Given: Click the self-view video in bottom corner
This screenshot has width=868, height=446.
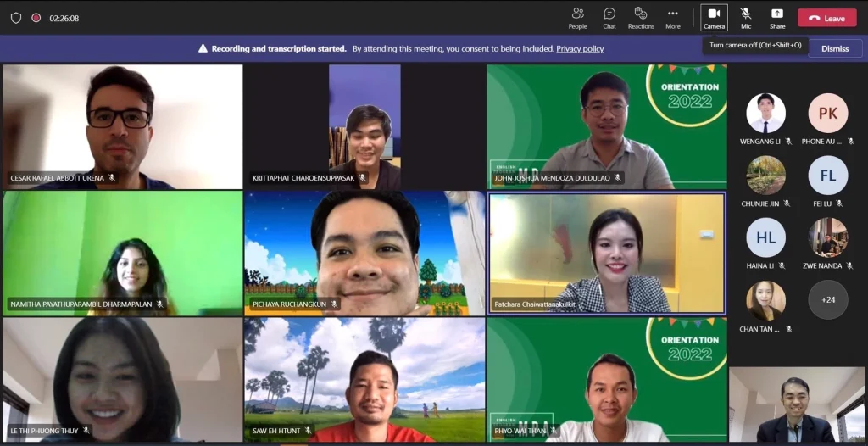Looking at the screenshot, I should [796, 404].
